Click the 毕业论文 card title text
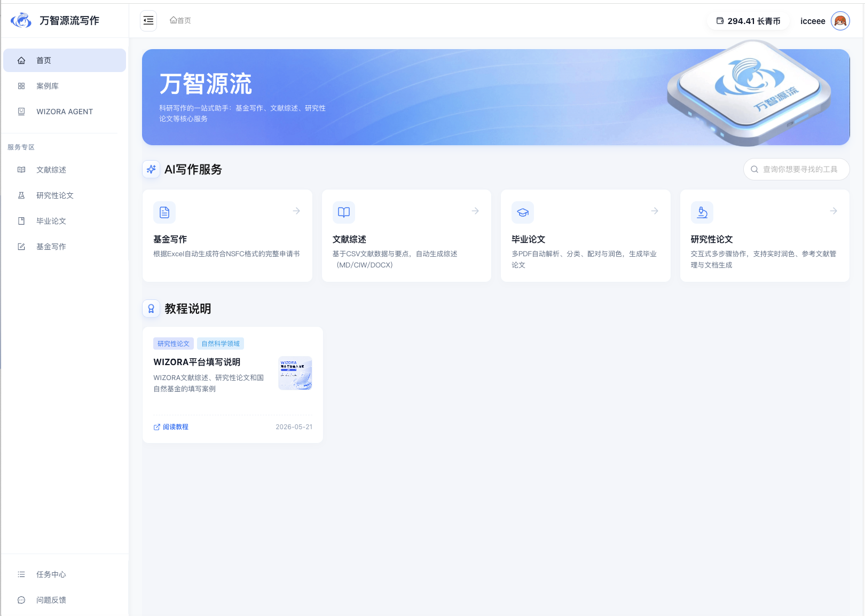865x616 pixels. (529, 239)
